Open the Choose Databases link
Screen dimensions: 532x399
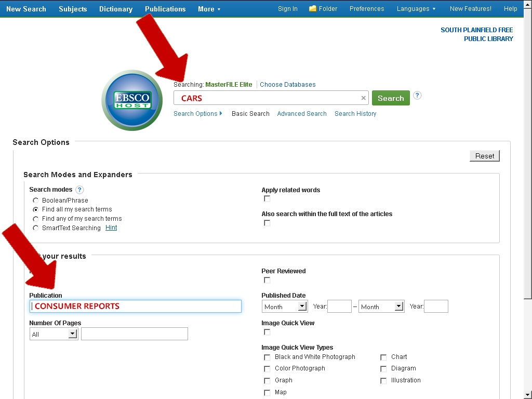pos(288,85)
